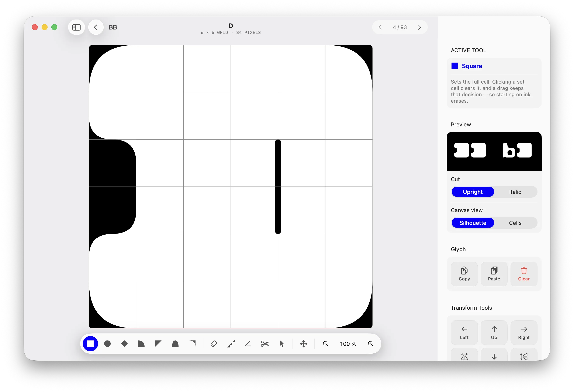Advance to the next glyph
Viewport: 574px width, 392px height.
[x=420, y=27]
